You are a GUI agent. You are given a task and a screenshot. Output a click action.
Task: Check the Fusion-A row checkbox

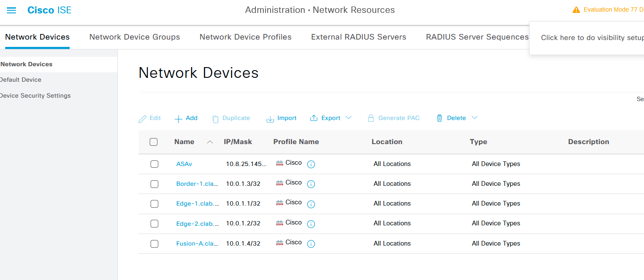tap(154, 244)
